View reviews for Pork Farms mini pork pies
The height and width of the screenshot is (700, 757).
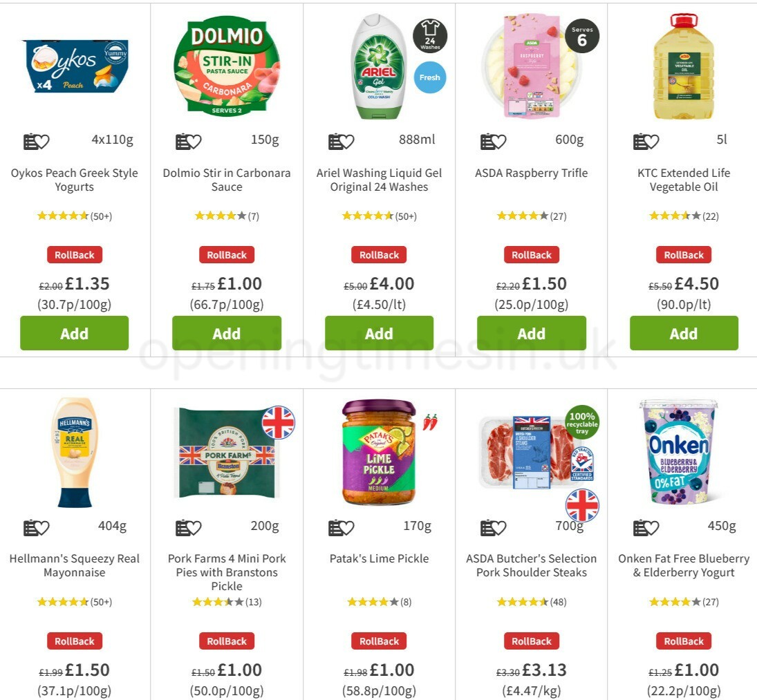(227, 601)
